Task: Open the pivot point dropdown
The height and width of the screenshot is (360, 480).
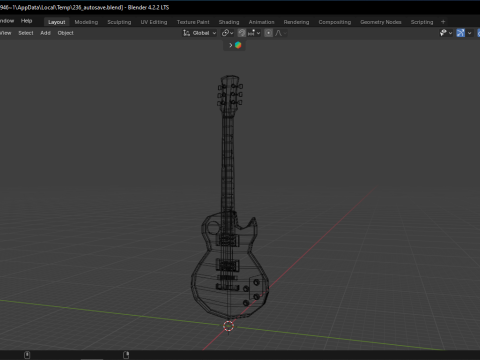Action: (228, 33)
